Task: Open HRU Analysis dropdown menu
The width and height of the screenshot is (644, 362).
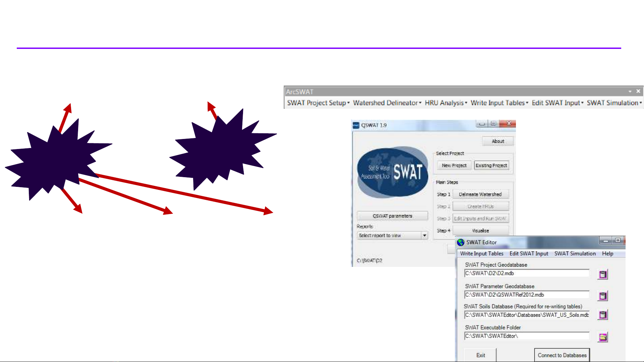Action: [x=446, y=103]
